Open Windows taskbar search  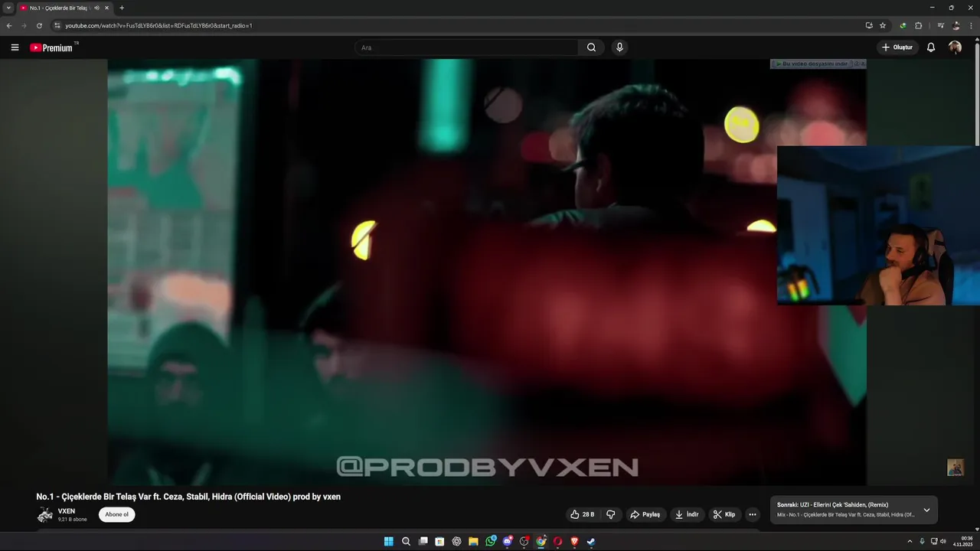point(406,541)
